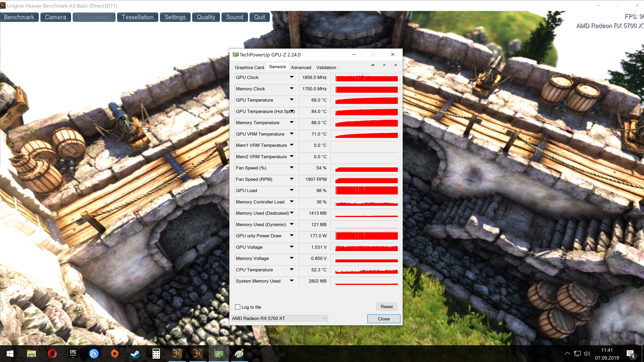The image size is (644, 362).
Task: Open Steam from the taskbar
Action: (135, 353)
